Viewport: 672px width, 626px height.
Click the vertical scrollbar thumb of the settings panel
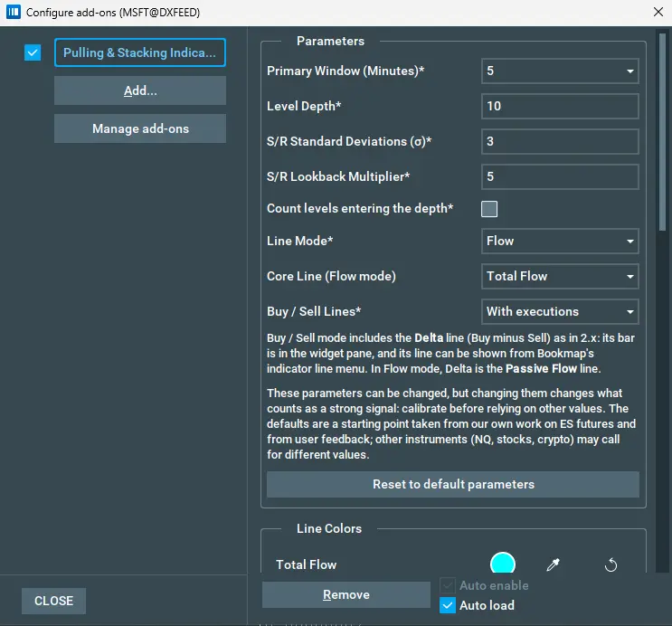click(663, 133)
